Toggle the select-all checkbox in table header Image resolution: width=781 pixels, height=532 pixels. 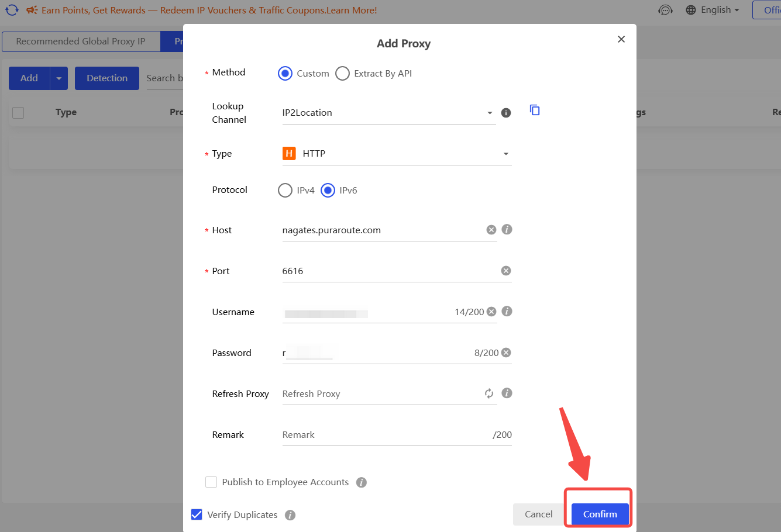click(18, 112)
